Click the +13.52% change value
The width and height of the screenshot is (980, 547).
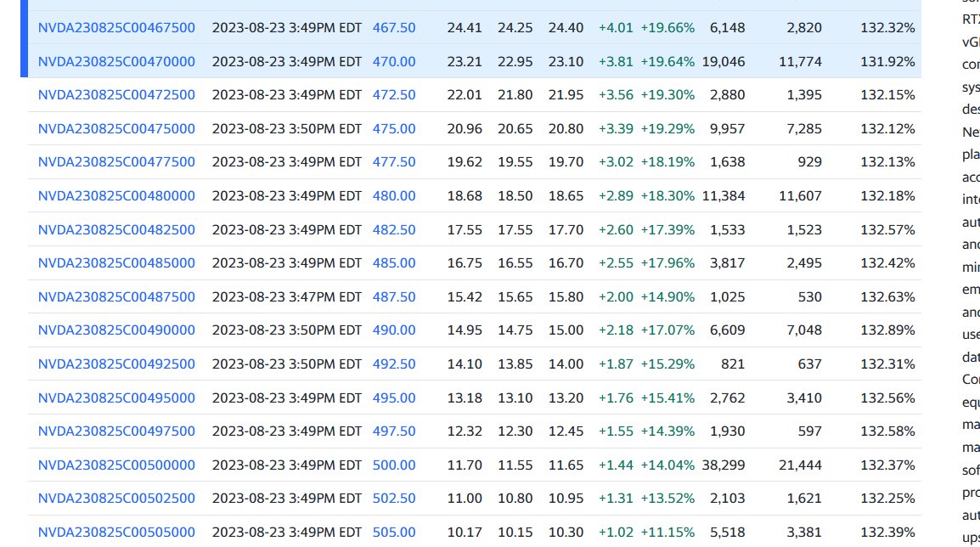[x=667, y=499]
